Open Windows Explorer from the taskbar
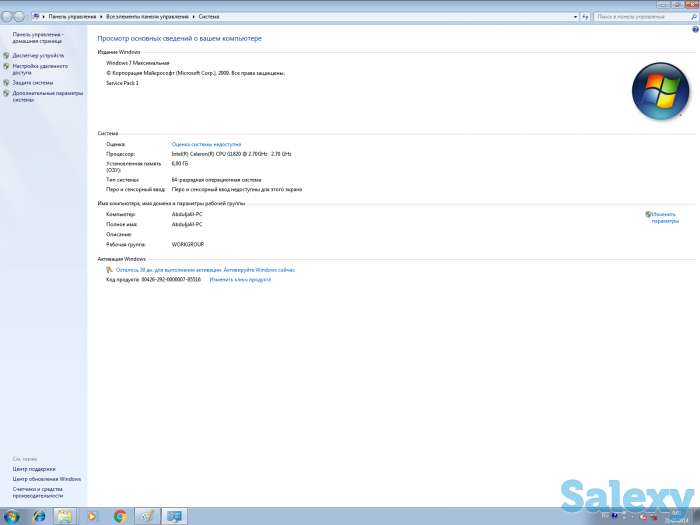The height and width of the screenshot is (525, 700). click(65, 516)
